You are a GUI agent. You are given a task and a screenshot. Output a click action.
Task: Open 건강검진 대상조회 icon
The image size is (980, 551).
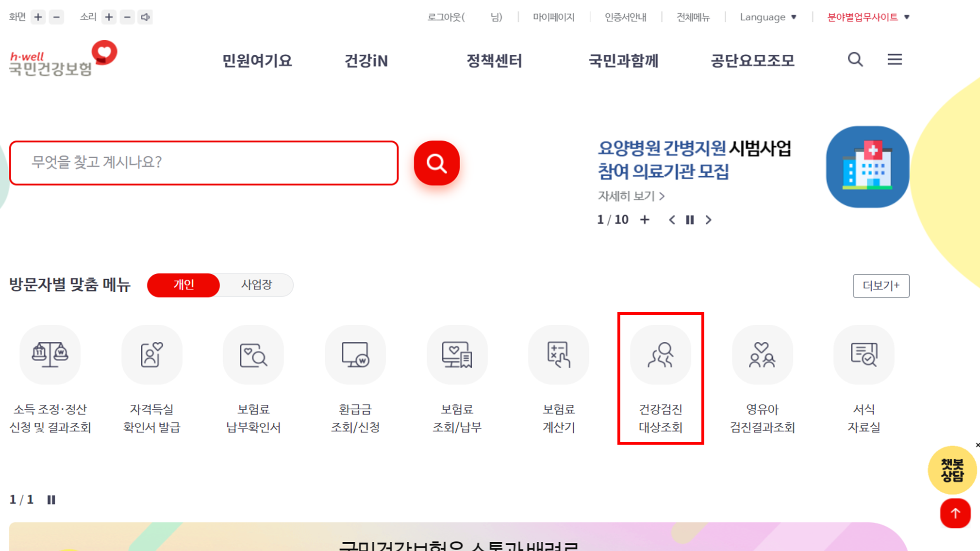click(x=660, y=355)
